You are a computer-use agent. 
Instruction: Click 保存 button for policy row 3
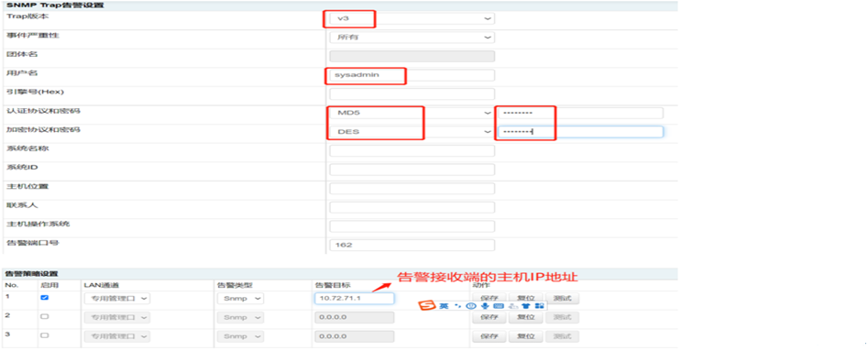pos(489,336)
